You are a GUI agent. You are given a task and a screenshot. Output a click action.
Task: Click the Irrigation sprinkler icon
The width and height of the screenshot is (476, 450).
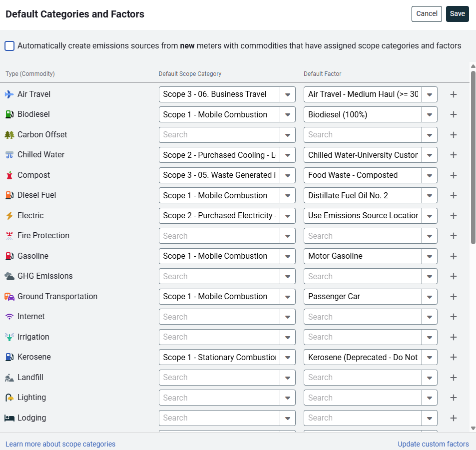click(x=9, y=337)
